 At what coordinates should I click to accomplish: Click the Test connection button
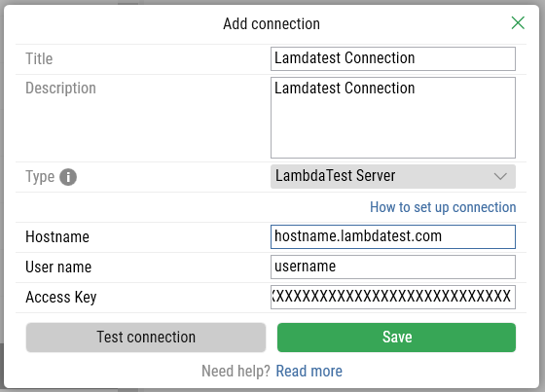coord(146,338)
